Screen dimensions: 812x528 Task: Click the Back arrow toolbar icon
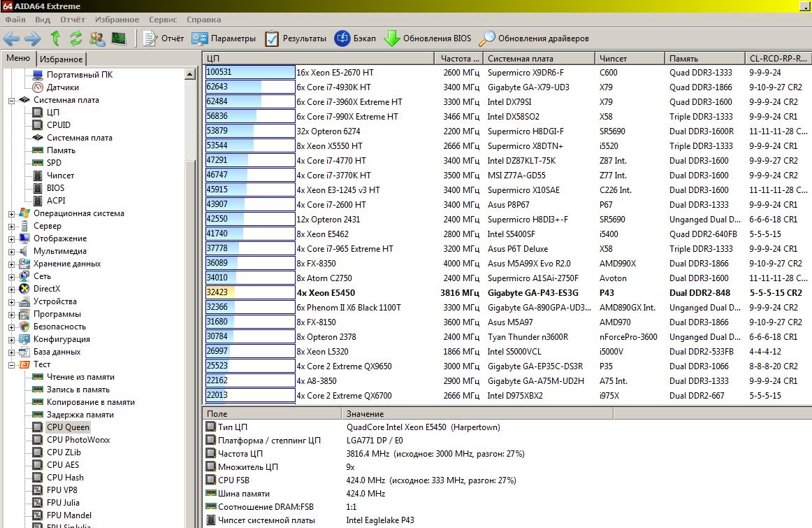pyautogui.click(x=11, y=38)
